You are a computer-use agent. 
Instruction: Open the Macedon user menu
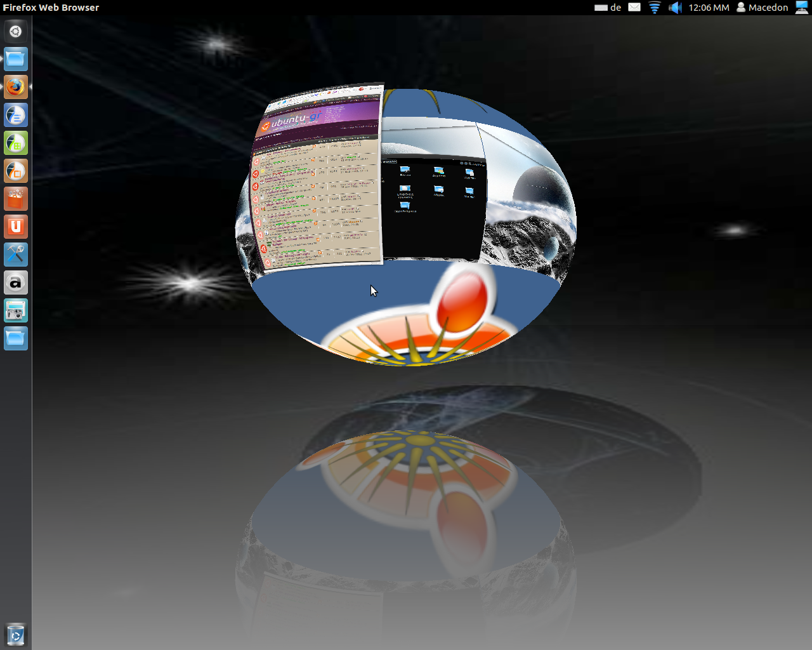pos(762,8)
